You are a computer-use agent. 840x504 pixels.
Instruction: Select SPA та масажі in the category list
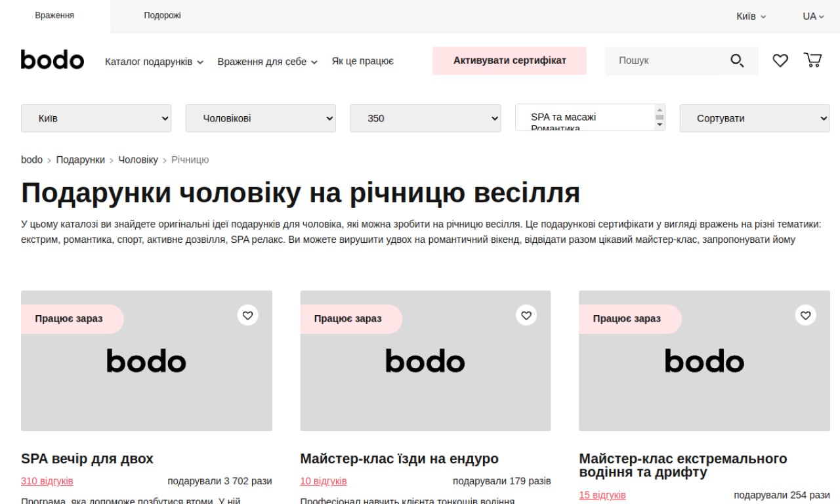pyautogui.click(x=563, y=117)
